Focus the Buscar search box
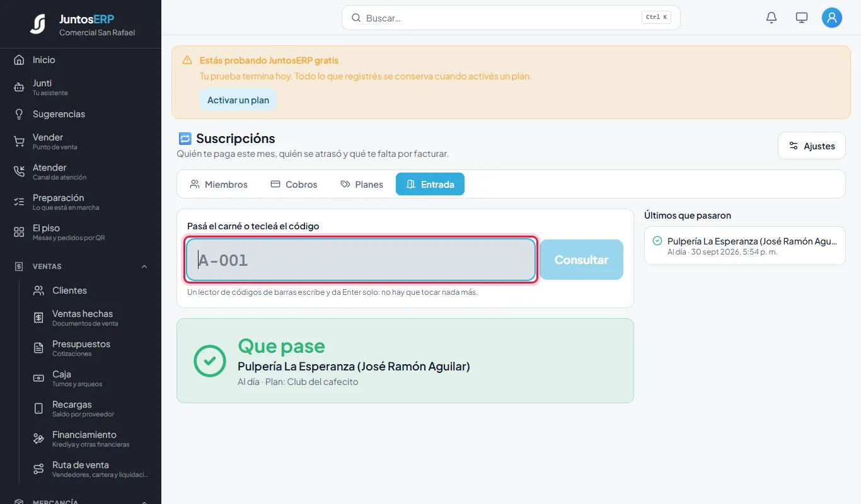Viewport: 861px width, 504px height. click(511, 18)
